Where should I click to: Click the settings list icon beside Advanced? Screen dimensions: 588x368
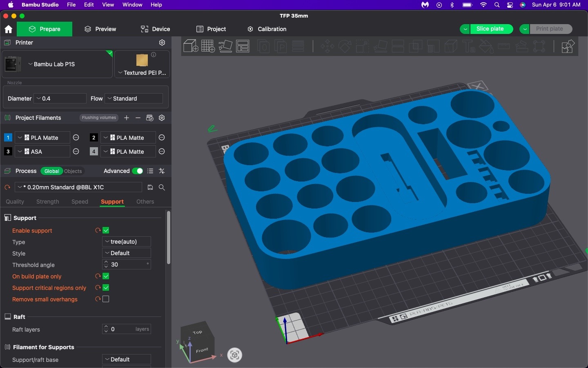(150, 171)
